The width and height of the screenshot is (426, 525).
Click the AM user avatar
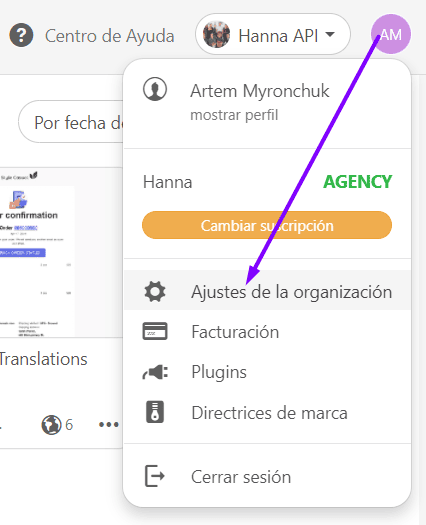[390, 34]
